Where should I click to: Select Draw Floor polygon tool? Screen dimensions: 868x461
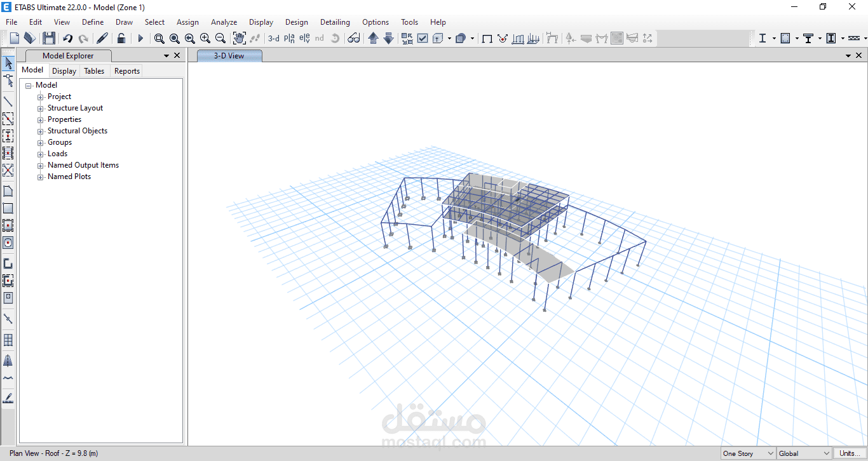tap(8, 191)
